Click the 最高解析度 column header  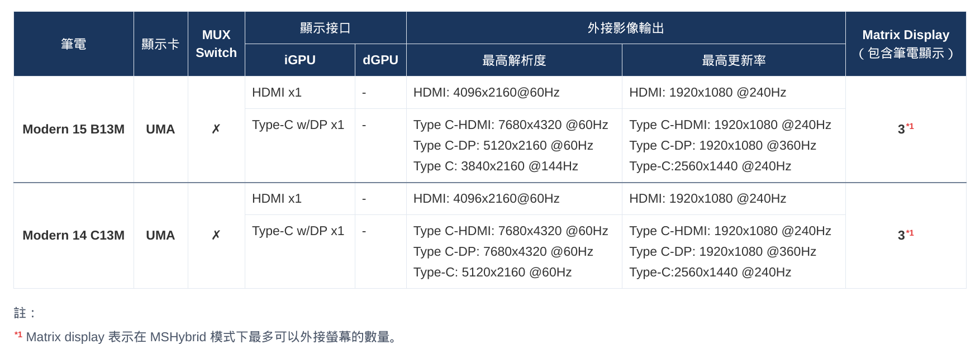[514, 60]
